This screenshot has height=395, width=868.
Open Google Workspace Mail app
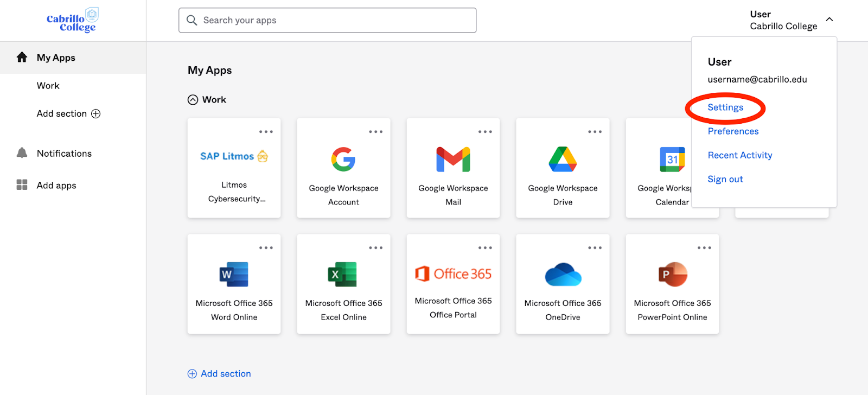(453, 168)
